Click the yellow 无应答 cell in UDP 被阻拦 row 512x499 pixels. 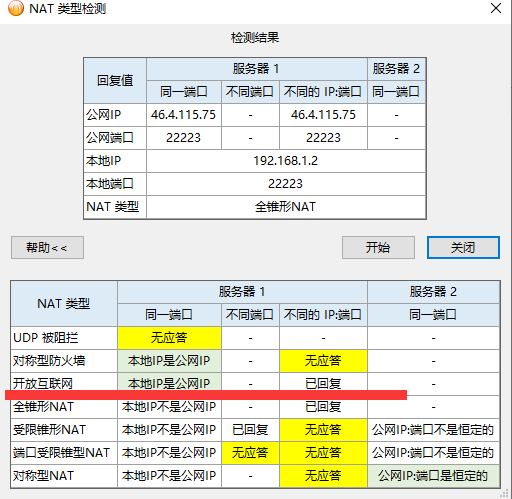point(169,338)
